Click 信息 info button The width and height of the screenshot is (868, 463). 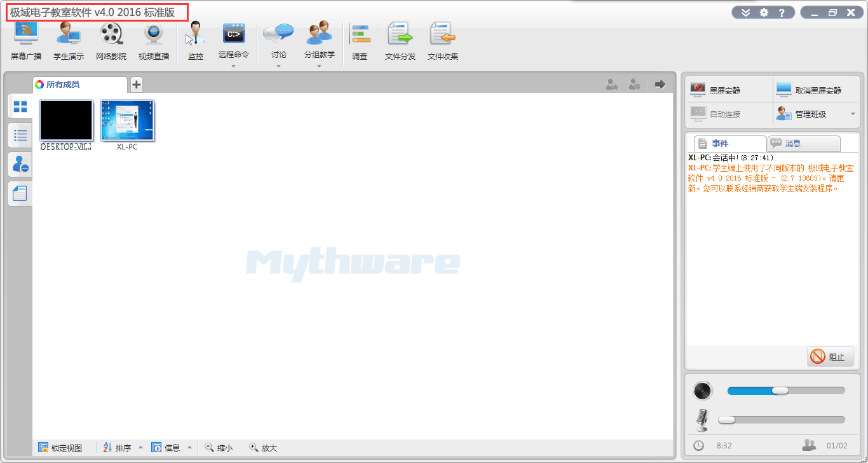tap(166, 448)
